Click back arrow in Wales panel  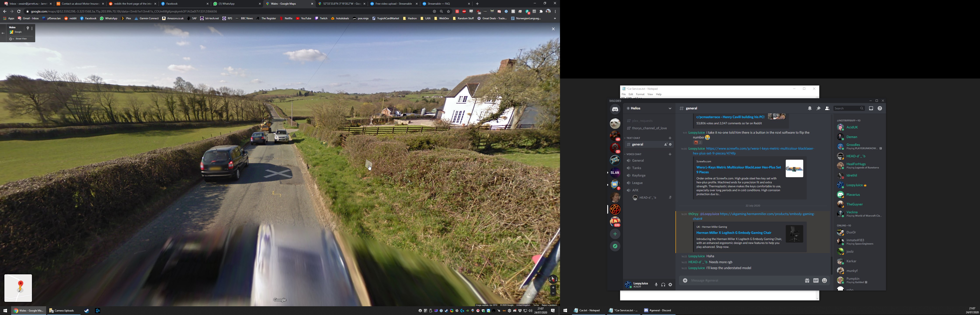tap(3, 33)
